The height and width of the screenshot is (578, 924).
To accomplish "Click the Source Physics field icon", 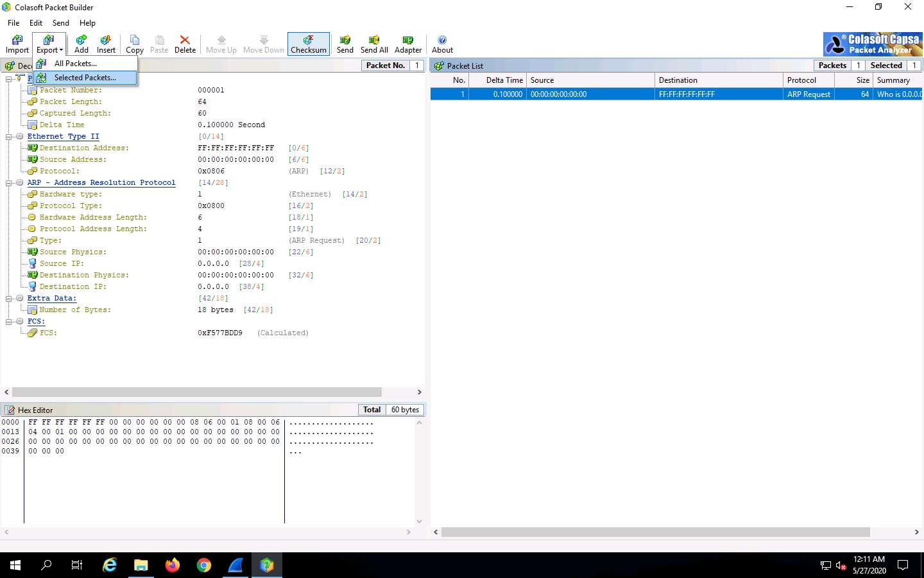I will coord(32,252).
